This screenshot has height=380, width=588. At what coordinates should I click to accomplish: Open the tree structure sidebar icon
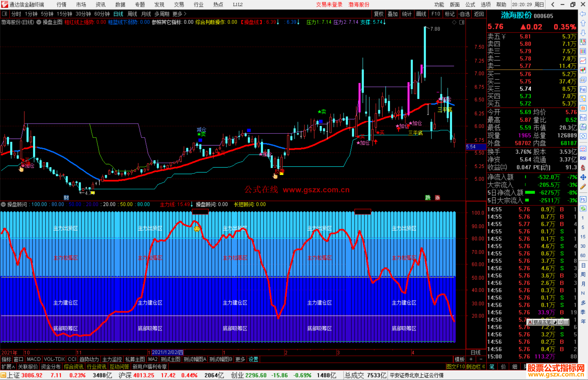click(x=583, y=99)
